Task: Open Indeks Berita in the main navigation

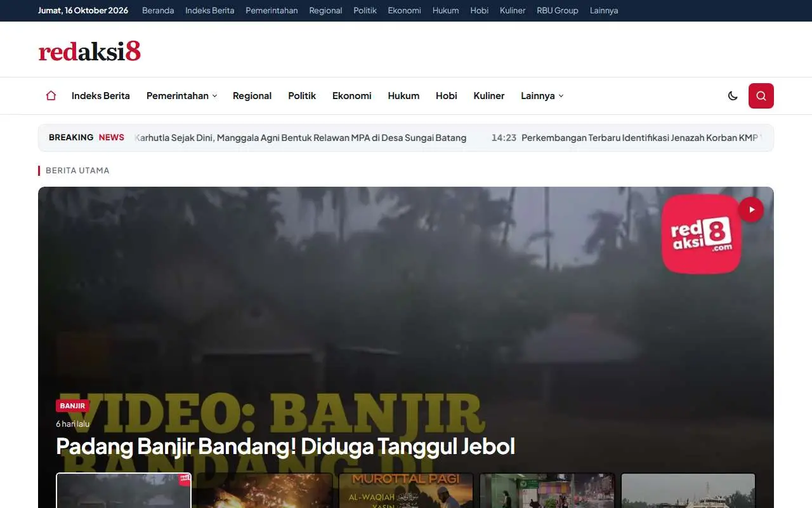Action: tap(101, 96)
